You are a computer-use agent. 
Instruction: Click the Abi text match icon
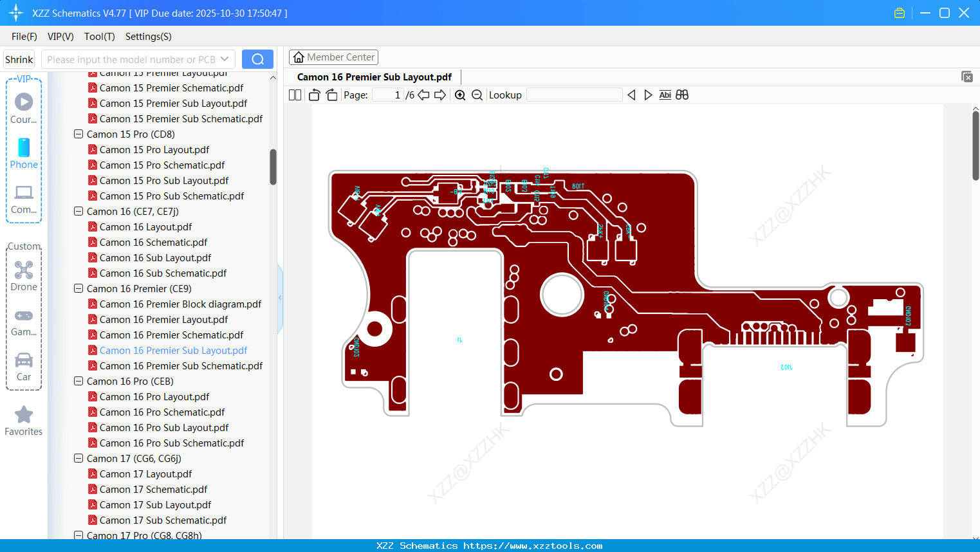coord(665,95)
